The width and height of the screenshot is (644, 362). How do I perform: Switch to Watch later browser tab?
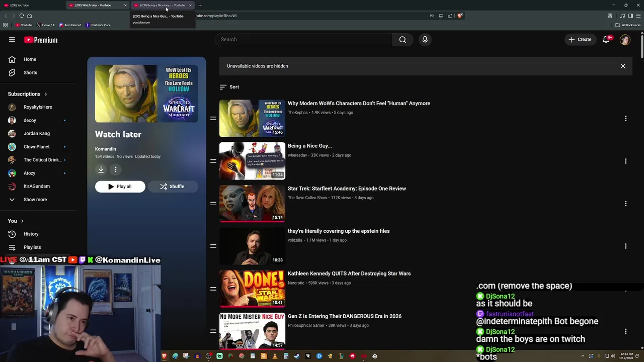click(97, 5)
